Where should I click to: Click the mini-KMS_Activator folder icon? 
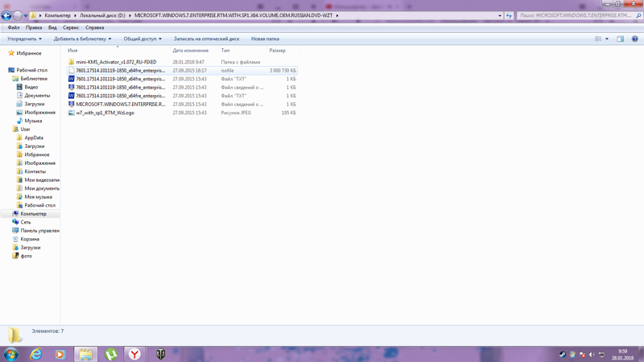(x=72, y=62)
